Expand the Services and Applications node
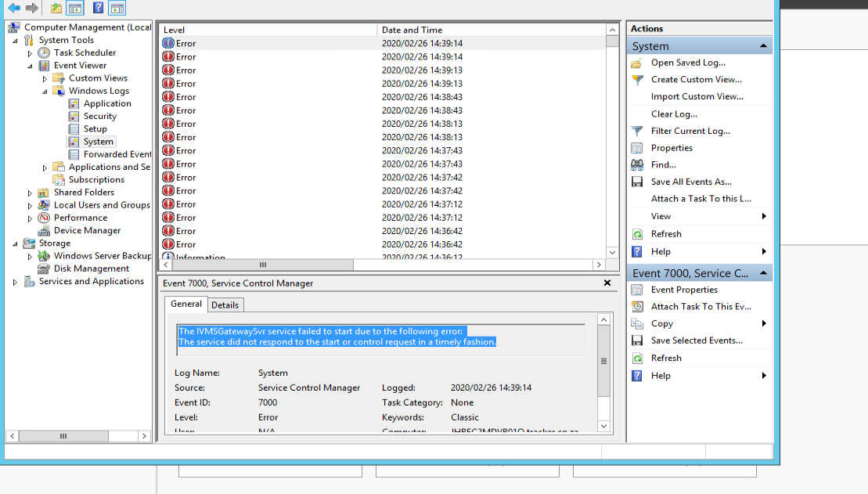This screenshot has height=494, width=868. click(x=16, y=282)
